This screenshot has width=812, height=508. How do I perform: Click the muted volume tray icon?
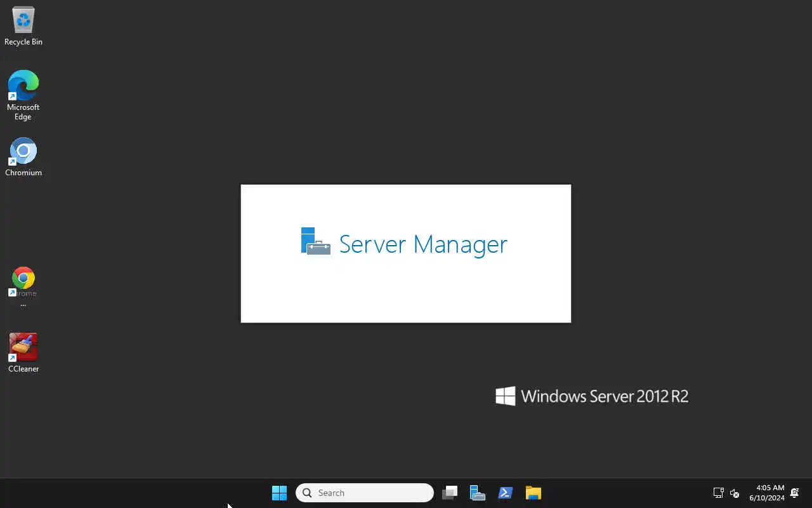click(x=735, y=493)
